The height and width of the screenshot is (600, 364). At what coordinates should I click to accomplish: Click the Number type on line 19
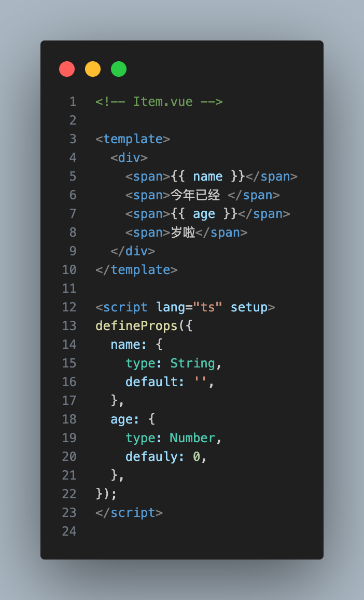(x=192, y=438)
